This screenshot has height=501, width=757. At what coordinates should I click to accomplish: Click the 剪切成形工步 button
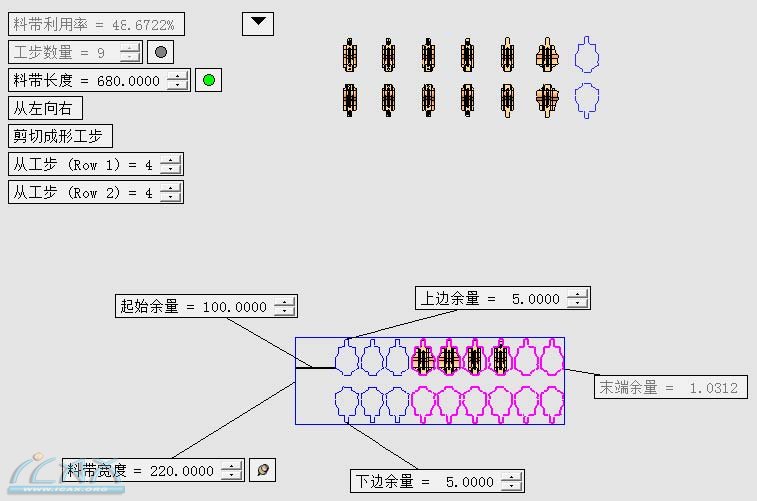tap(60, 136)
